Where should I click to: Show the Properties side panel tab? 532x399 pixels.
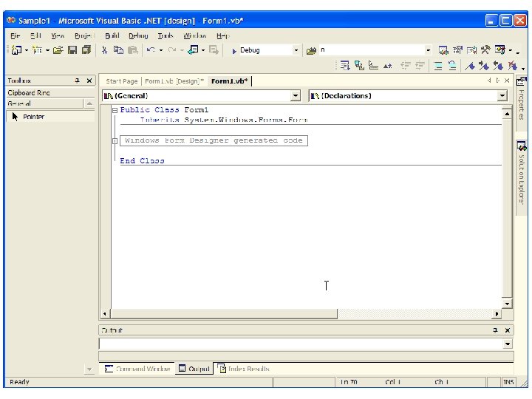(x=521, y=103)
